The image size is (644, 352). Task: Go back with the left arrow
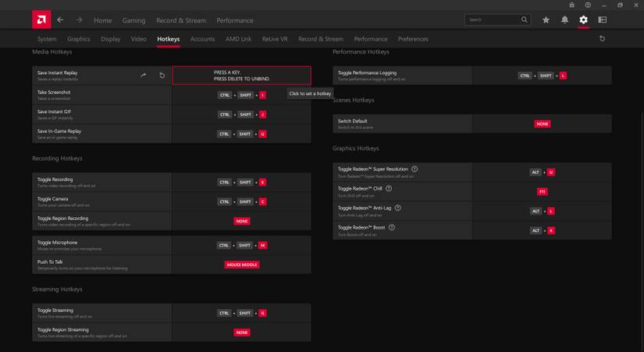pos(60,20)
